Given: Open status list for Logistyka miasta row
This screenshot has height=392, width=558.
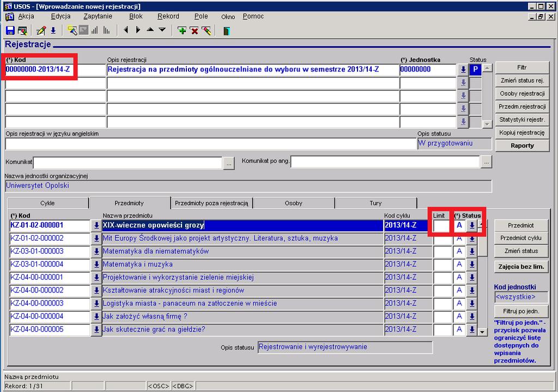Looking at the screenshot, I should pos(472,303).
